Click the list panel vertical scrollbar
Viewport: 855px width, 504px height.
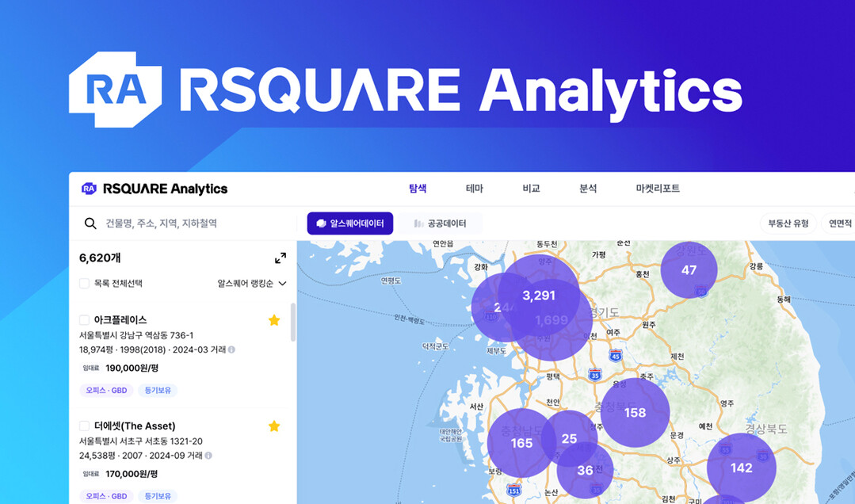293,321
